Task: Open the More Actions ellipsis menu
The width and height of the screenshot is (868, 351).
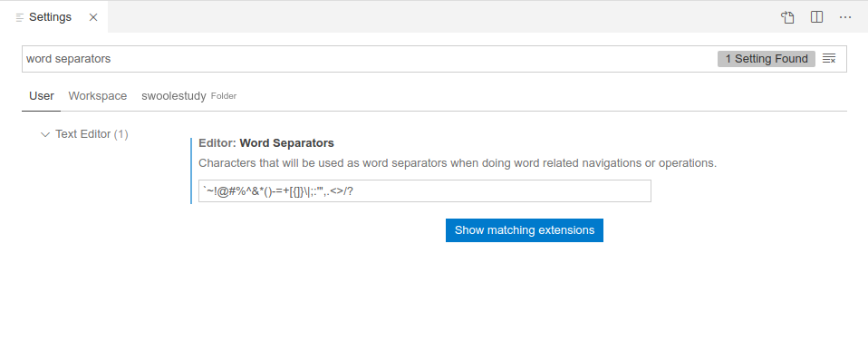Action: (x=845, y=17)
